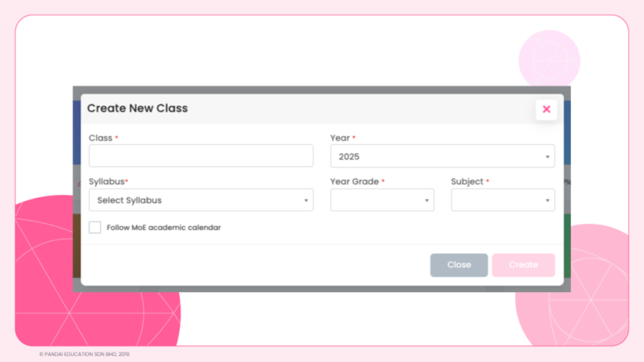The image size is (644, 362).
Task: Click the Syllabus field label
Action: click(107, 182)
